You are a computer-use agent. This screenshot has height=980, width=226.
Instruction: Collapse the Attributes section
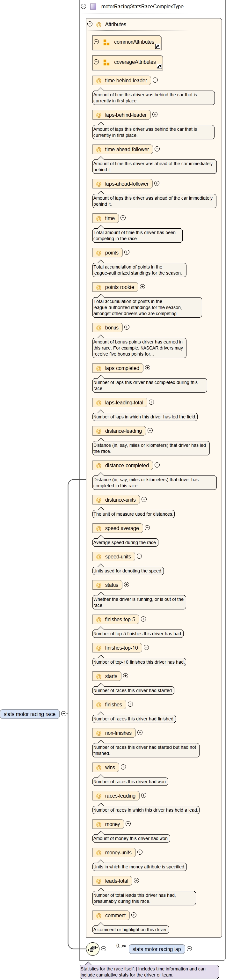click(90, 24)
